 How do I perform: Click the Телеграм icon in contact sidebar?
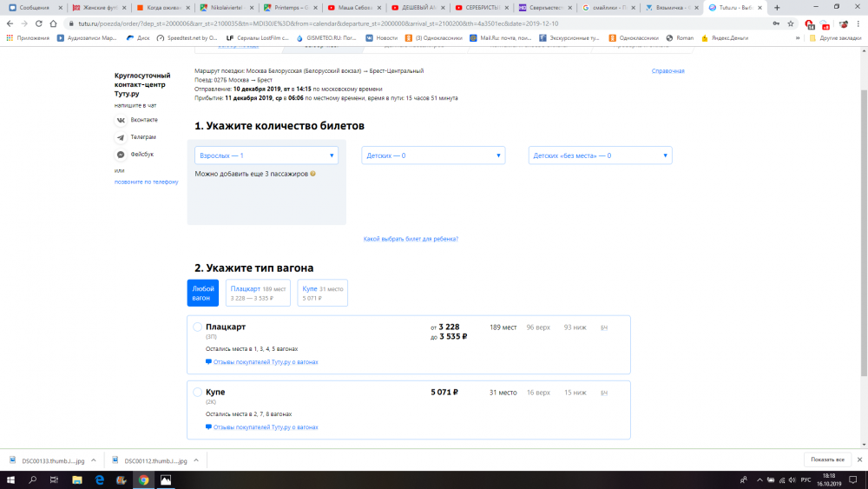click(x=122, y=137)
